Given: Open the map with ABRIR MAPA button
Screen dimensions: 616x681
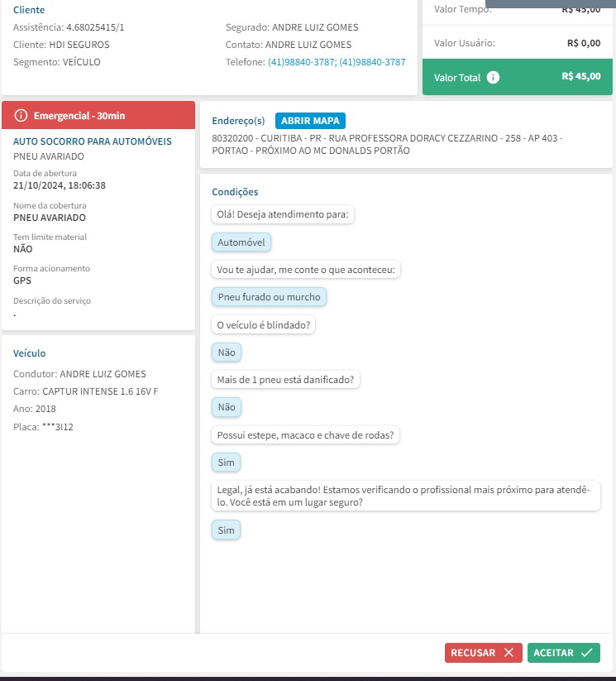Looking at the screenshot, I should point(310,121).
